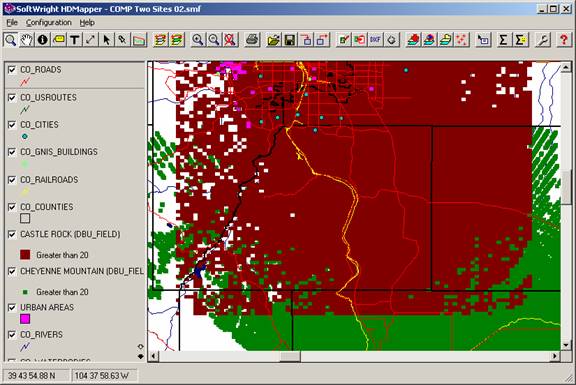This screenshot has height=385, width=576.
Task: Open the Help menu
Action: pyautogui.click(x=87, y=22)
